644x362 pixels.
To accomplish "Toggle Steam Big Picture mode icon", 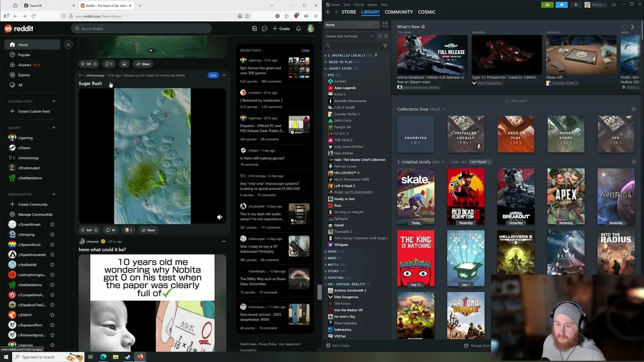I will click(x=613, y=5).
